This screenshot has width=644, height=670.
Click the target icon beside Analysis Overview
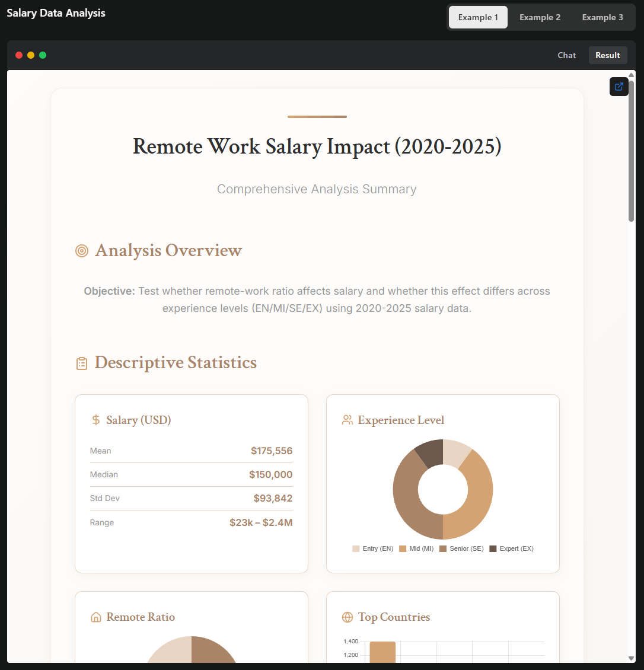pos(82,251)
